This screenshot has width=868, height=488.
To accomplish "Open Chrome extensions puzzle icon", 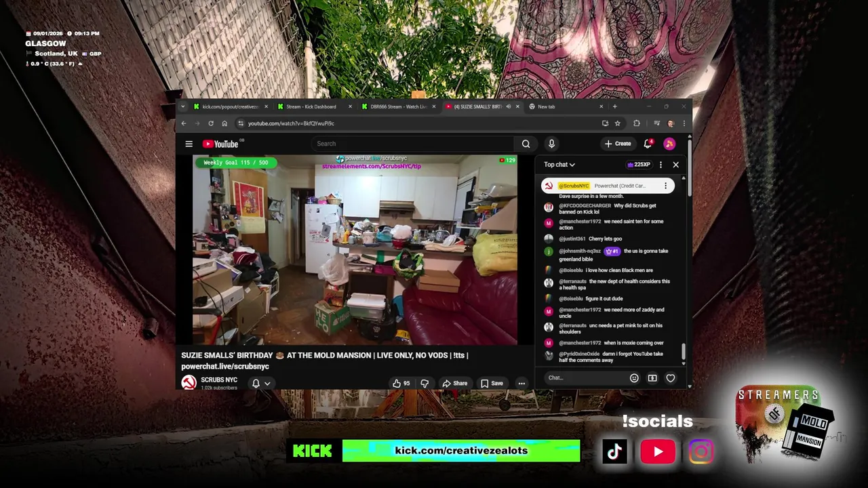I will tap(636, 123).
